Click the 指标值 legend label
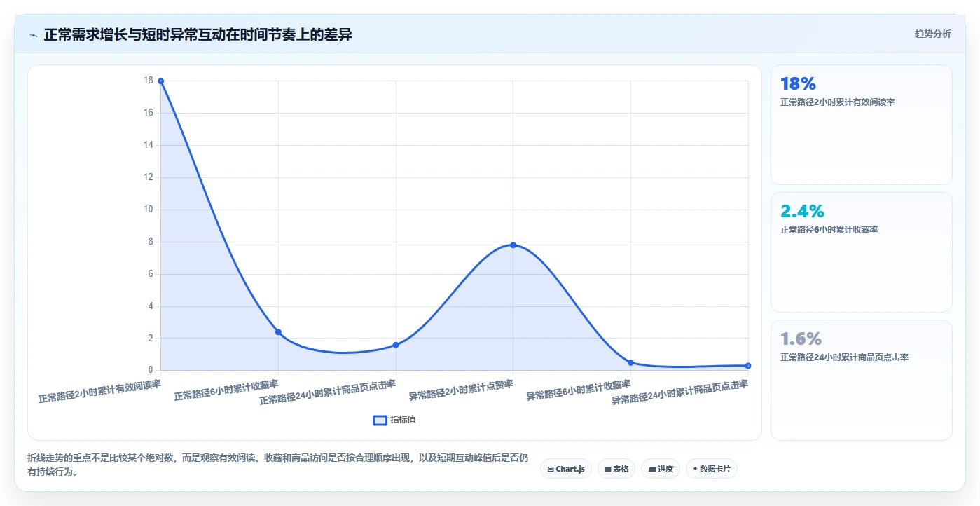 click(403, 420)
